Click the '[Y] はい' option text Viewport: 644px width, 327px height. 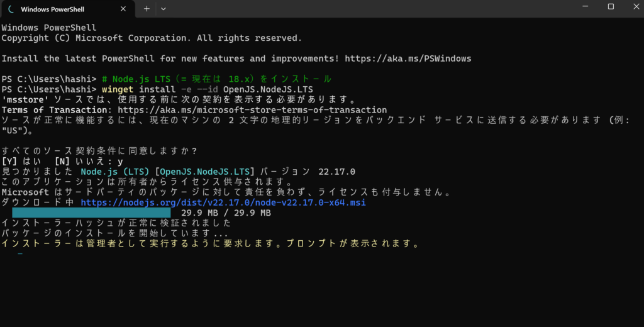[x=21, y=162]
